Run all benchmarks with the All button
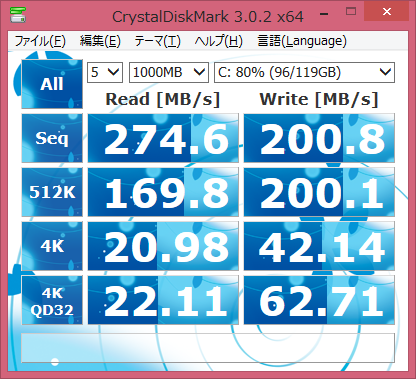The width and height of the screenshot is (416, 379). point(52,84)
